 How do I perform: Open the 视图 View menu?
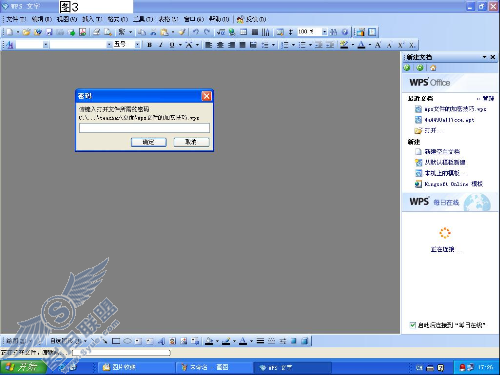67,19
